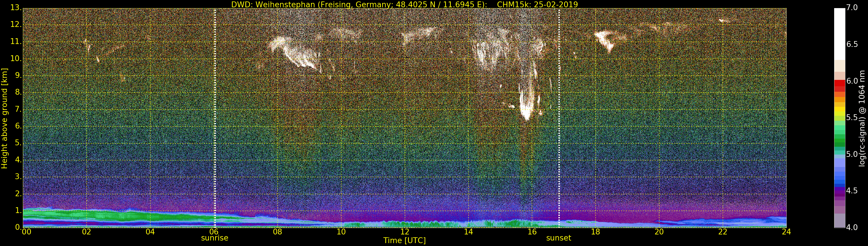Viewport: 868px width, 246px height.
Task: Select the "06" time axis tick label
Action: click(214, 232)
